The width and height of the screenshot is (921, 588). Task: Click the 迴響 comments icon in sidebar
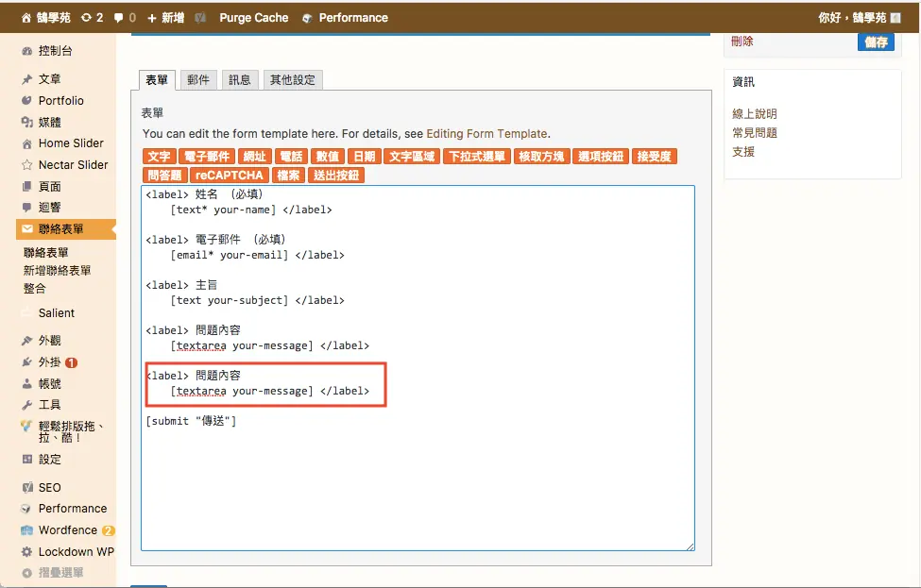point(27,207)
